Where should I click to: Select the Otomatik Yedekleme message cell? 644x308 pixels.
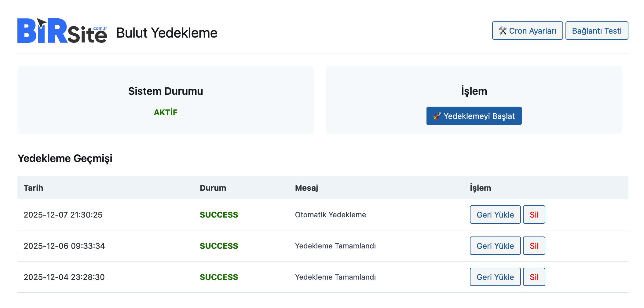pyautogui.click(x=330, y=215)
